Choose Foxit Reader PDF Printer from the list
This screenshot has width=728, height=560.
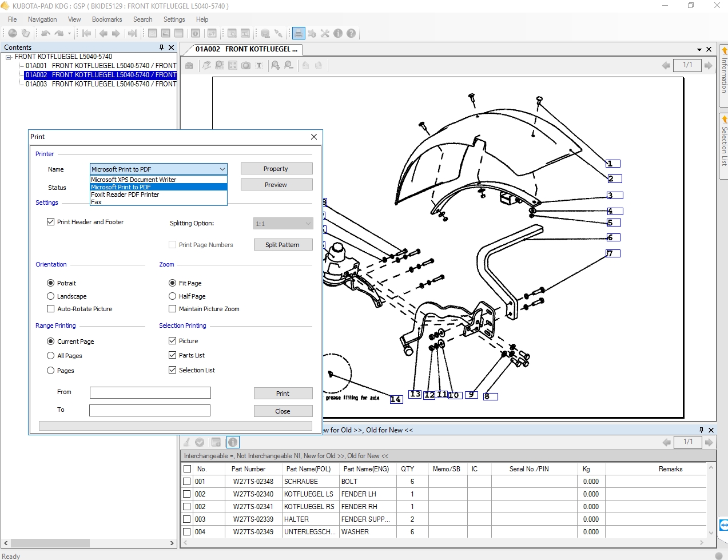click(125, 194)
